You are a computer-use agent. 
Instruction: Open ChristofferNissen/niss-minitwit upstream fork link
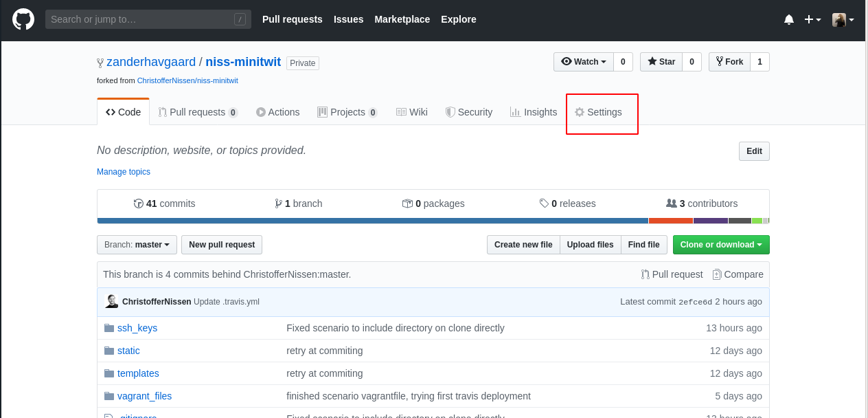pyautogui.click(x=187, y=80)
